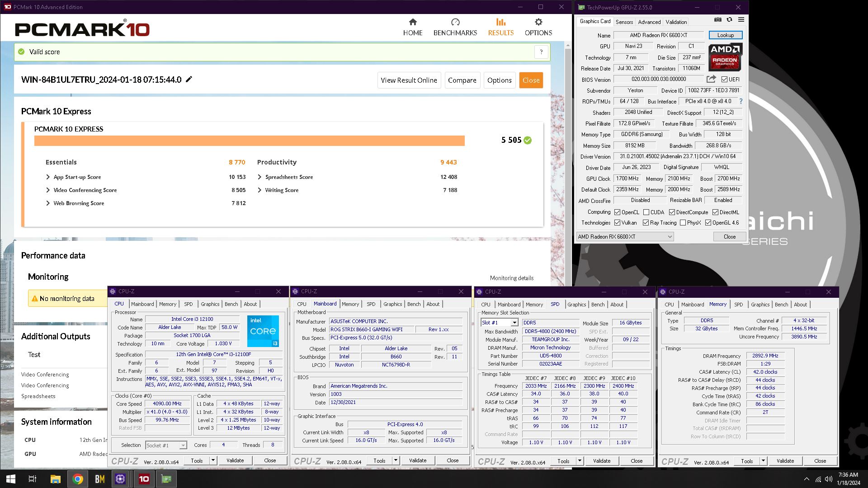The height and width of the screenshot is (488, 868).
Task: Toggle the Vulkan checkbox
Action: (617, 222)
